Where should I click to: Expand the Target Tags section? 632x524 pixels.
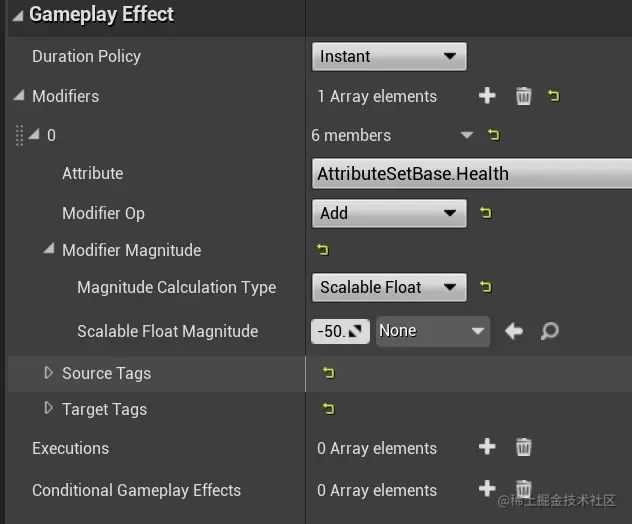(48, 409)
